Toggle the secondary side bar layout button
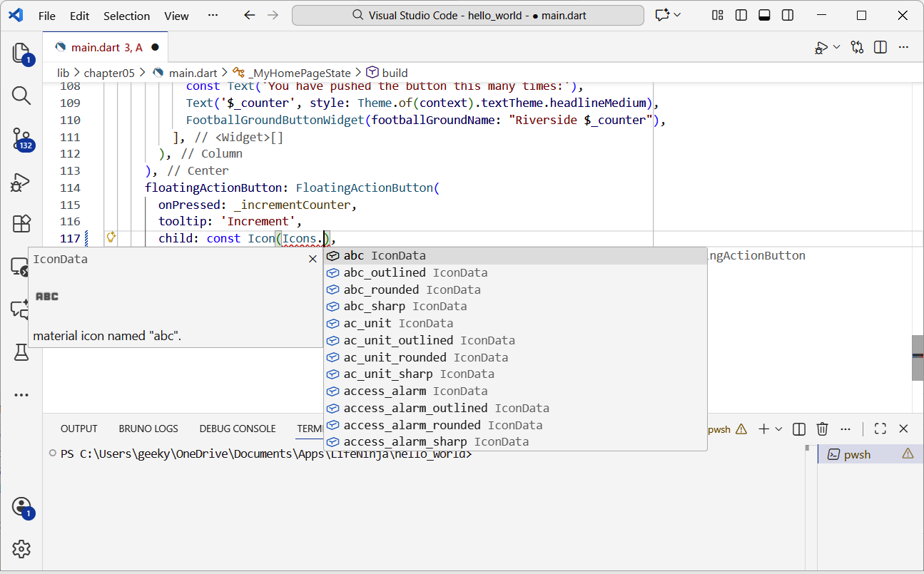The width and height of the screenshot is (924, 574). [787, 16]
